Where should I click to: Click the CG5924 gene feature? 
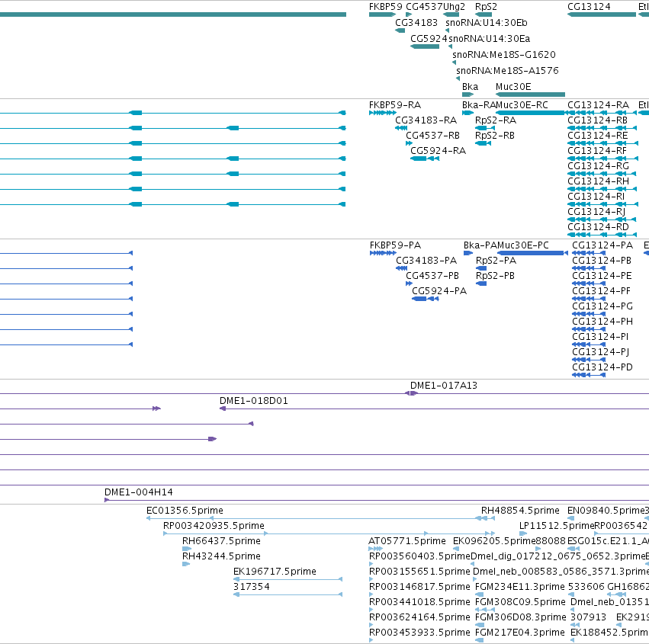425,46
